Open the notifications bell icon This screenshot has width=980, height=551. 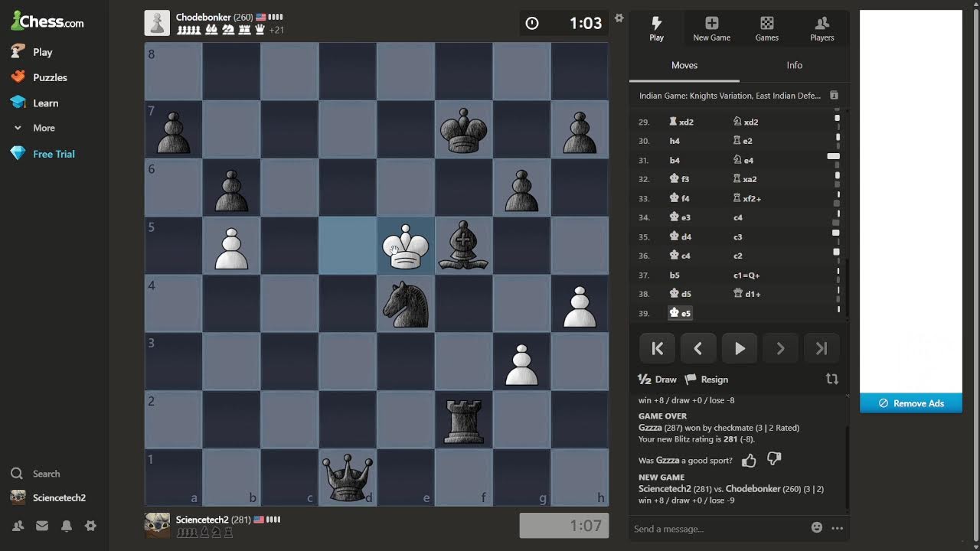pyautogui.click(x=67, y=526)
